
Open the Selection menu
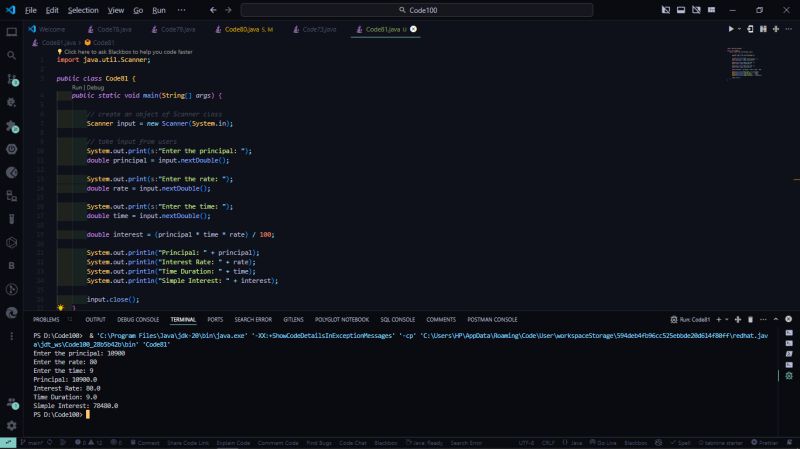83,10
